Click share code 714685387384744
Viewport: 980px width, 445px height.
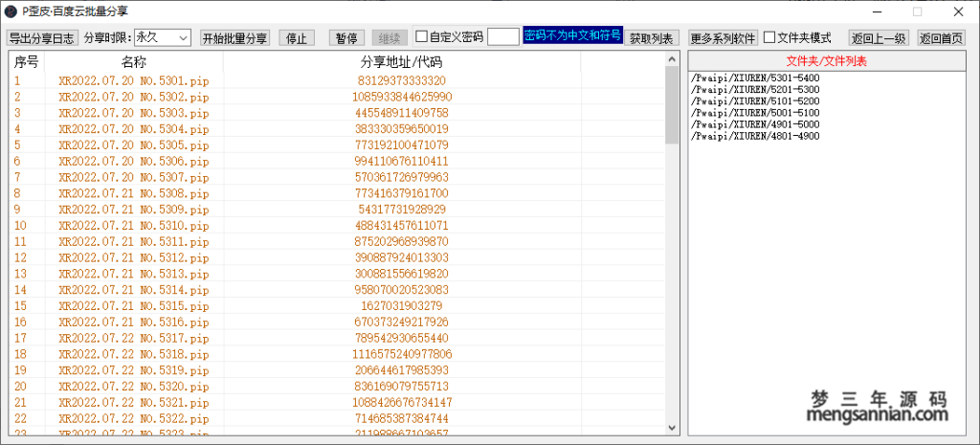point(402,418)
